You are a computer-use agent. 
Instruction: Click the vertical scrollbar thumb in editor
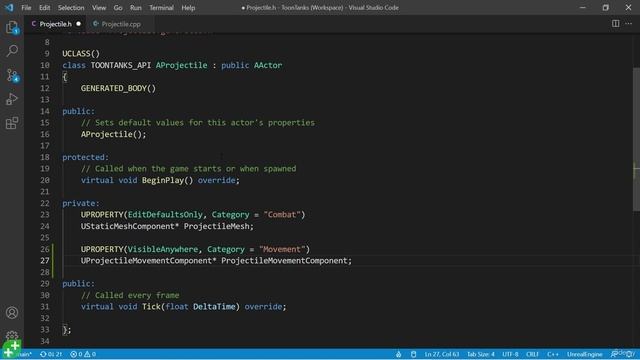(636, 139)
